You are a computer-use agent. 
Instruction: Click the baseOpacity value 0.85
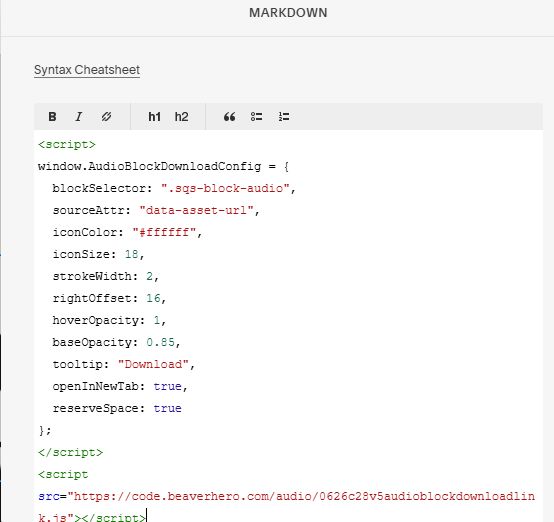pyautogui.click(x=160, y=342)
